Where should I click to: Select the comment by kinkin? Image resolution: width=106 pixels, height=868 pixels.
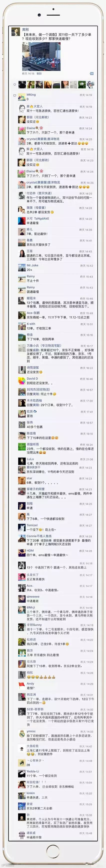click(x=37, y=798)
